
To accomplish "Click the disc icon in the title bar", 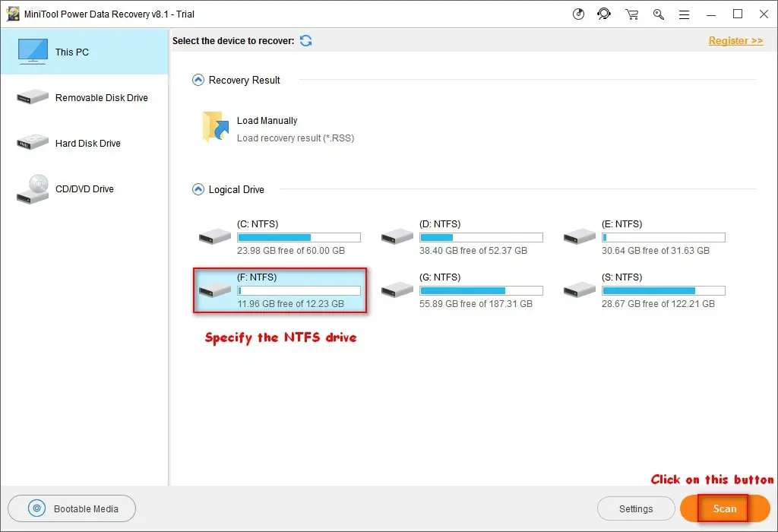I will 578,14.
